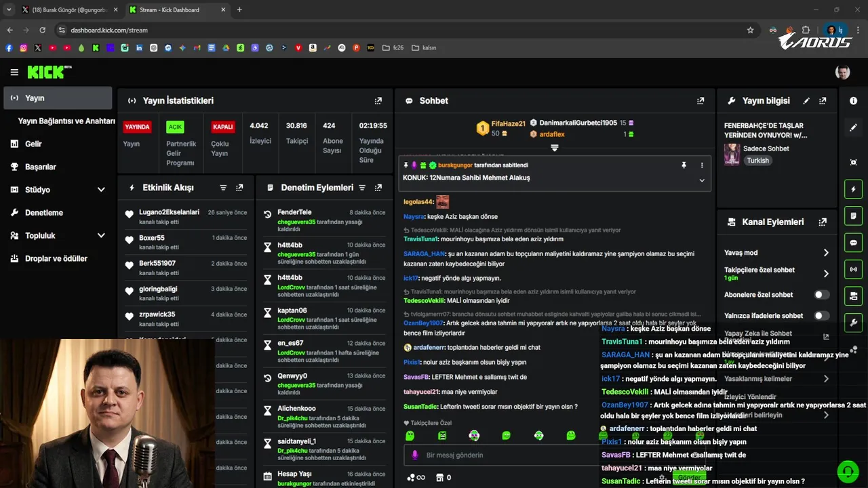The width and height of the screenshot is (868, 488).
Task: Toggle Abonelere özel sohbet switch
Action: pos(821,295)
